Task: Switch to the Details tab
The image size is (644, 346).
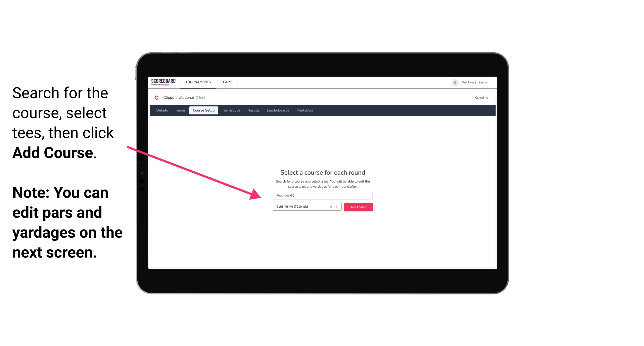Action: coord(161,110)
